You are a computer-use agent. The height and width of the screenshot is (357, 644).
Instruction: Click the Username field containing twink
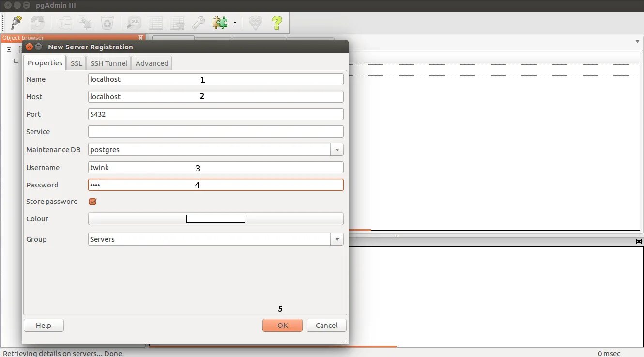tap(216, 167)
